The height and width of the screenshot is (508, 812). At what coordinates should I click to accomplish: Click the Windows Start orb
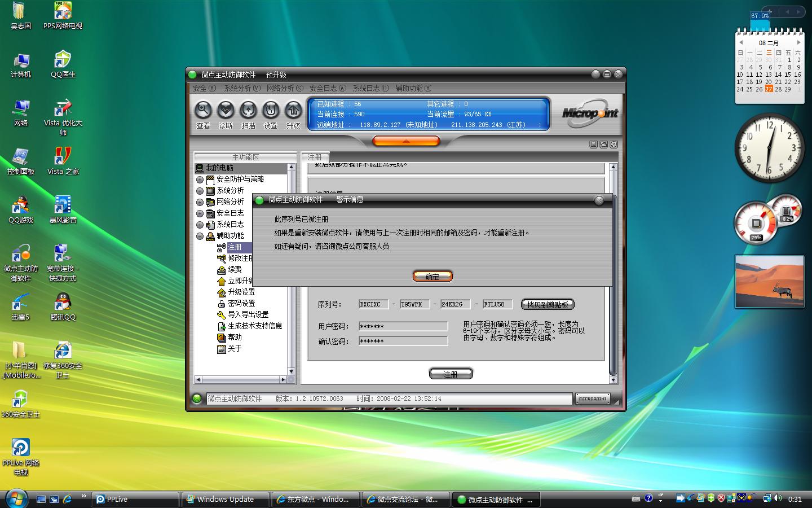pos(16,498)
